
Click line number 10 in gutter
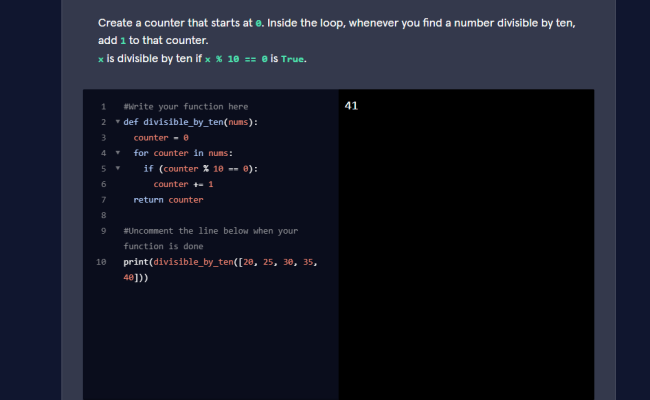[x=101, y=262]
